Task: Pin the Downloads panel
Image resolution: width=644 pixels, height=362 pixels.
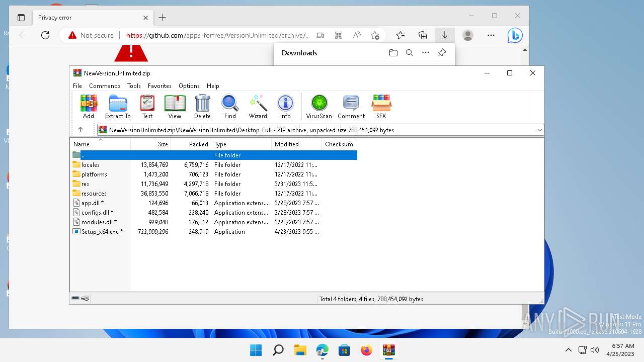Action: click(x=442, y=53)
